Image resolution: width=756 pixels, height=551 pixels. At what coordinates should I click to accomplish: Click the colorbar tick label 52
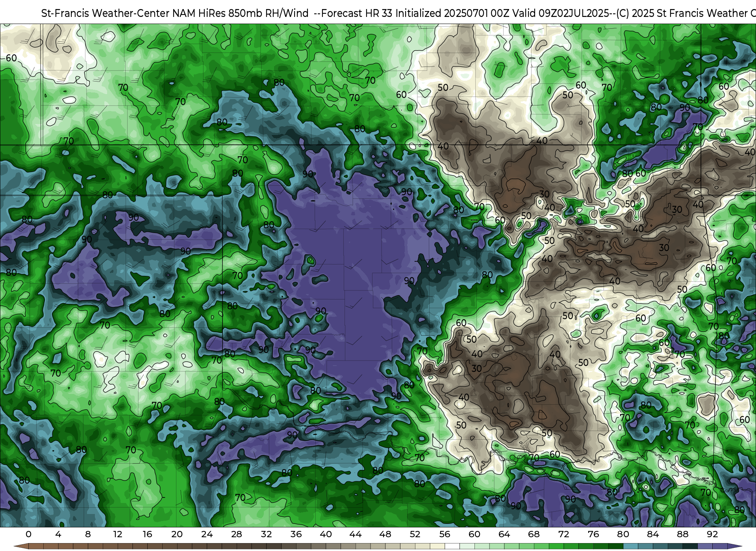pos(415,534)
